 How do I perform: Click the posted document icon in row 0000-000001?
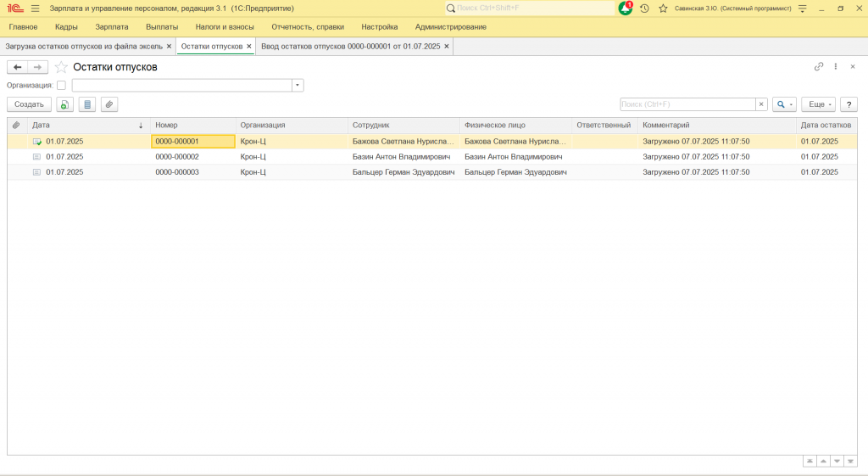[x=37, y=142]
